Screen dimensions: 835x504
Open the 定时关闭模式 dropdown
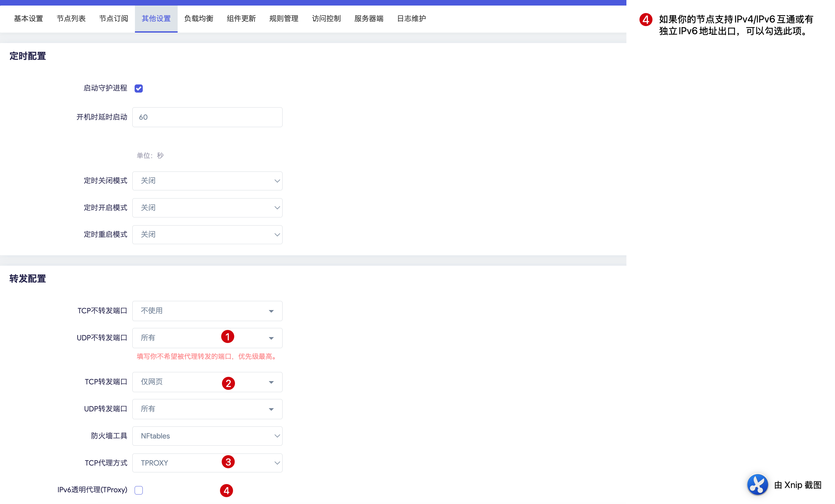(x=207, y=181)
